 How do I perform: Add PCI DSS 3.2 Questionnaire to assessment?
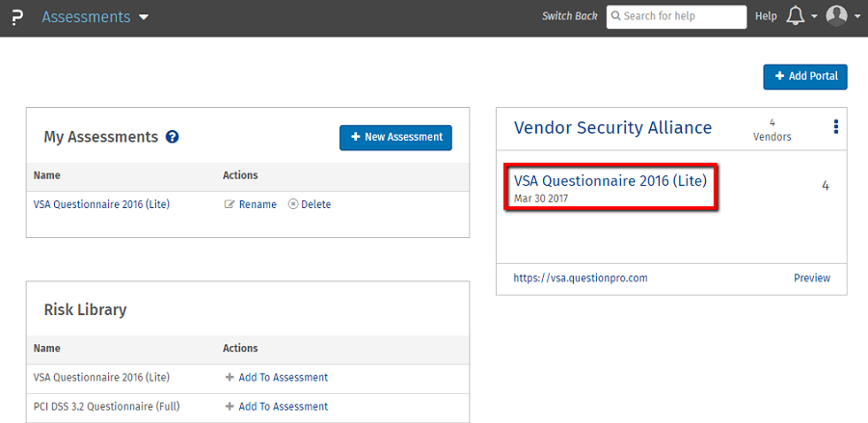277,407
